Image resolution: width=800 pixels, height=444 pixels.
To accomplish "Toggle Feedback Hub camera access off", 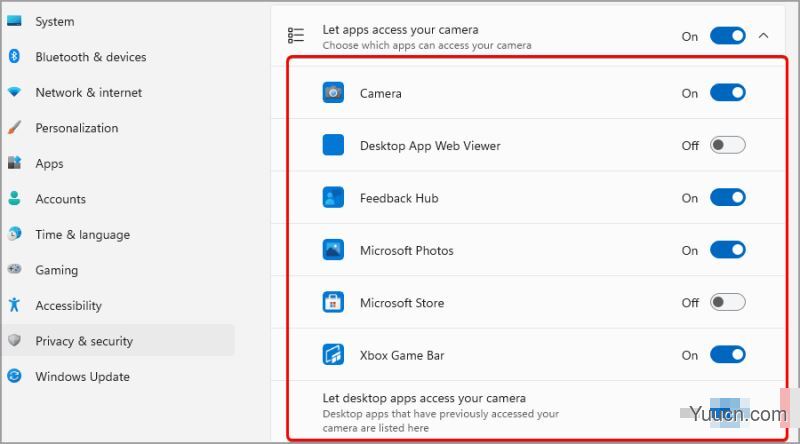I will (x=728, y=198).
